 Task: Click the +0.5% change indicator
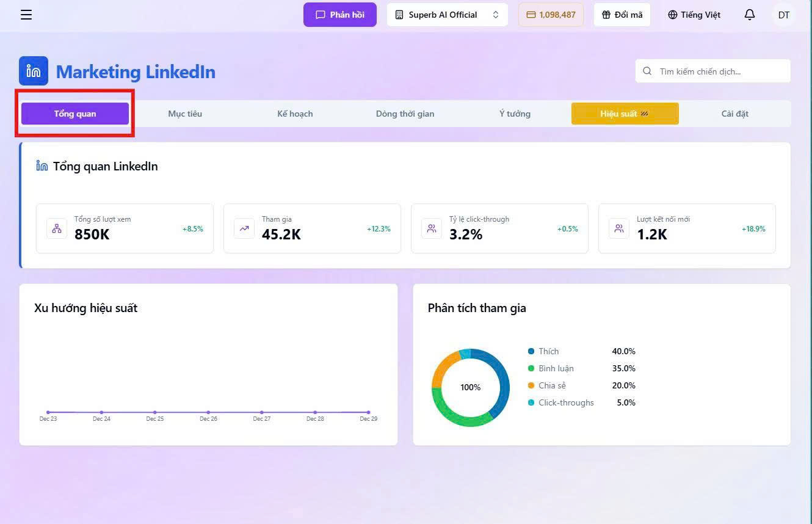[567, 229]
